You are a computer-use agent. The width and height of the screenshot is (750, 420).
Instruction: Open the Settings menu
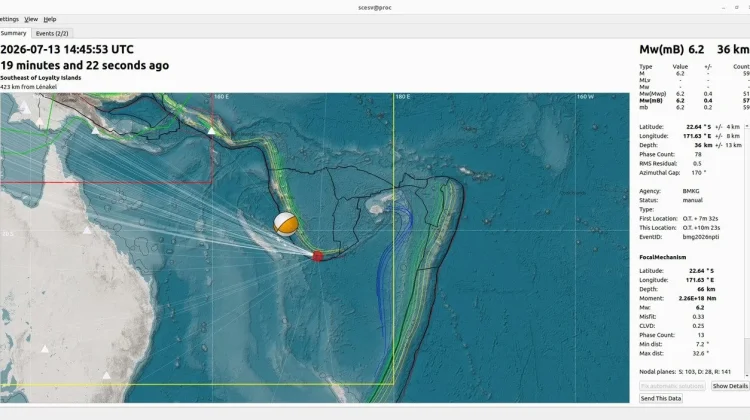point(9,19)
